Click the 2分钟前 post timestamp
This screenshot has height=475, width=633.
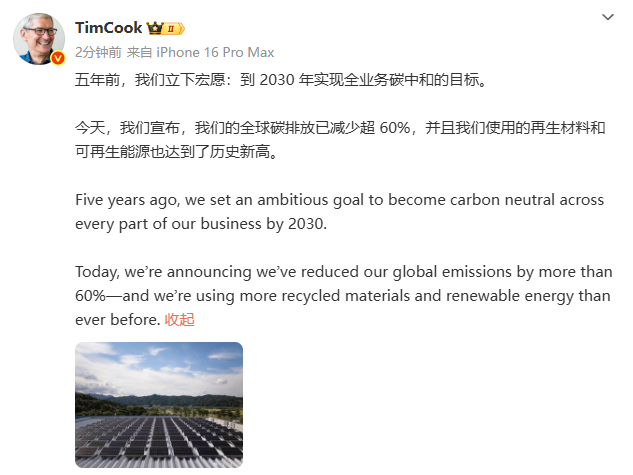[100, 52]
